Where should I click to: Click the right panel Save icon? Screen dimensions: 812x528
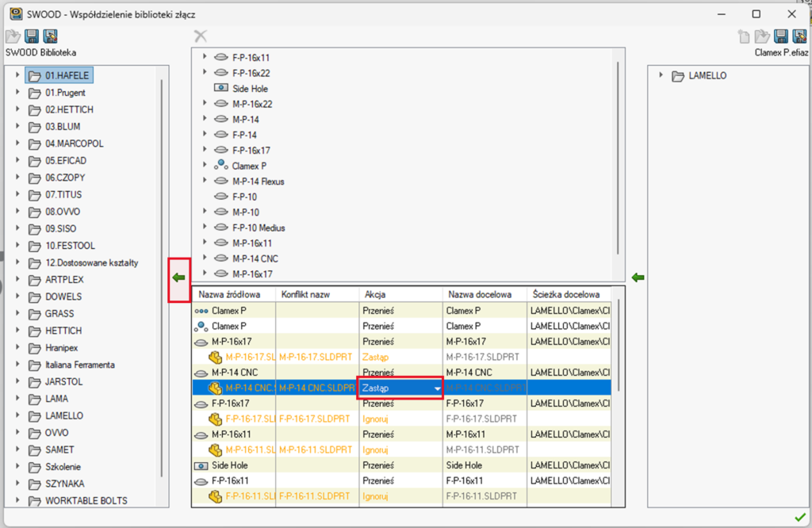780,36
